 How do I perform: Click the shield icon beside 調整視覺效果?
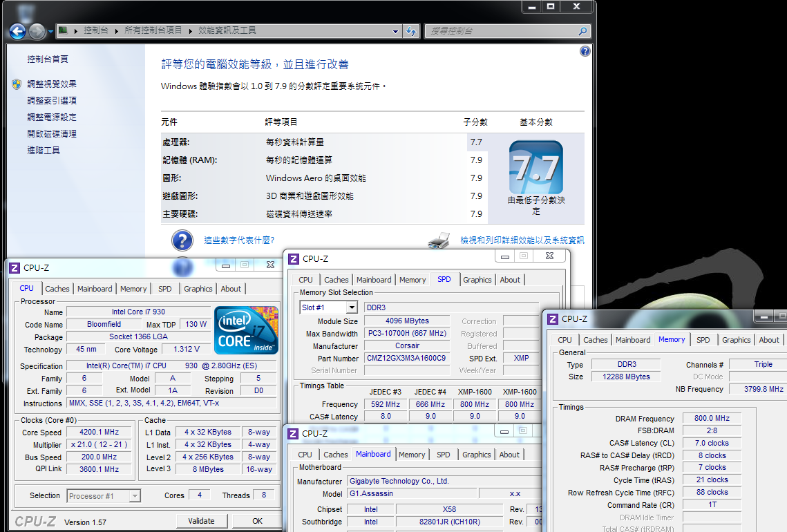[17, 84]
